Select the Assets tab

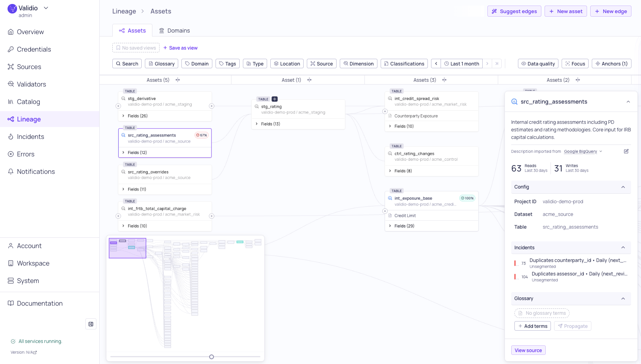click(x=132, y=31)
